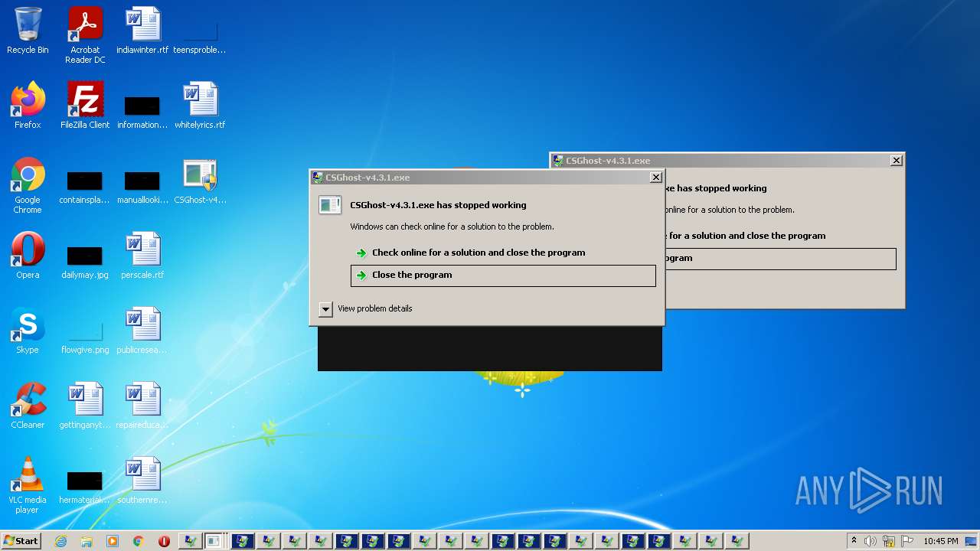Select the manuallooki... desktop file
980x551 pixels.
142,187
